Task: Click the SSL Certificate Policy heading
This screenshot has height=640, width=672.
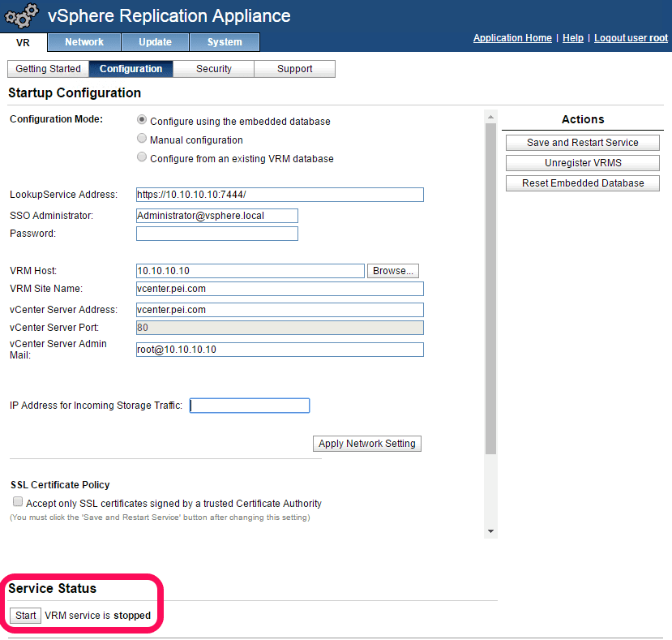Action: 60,485
